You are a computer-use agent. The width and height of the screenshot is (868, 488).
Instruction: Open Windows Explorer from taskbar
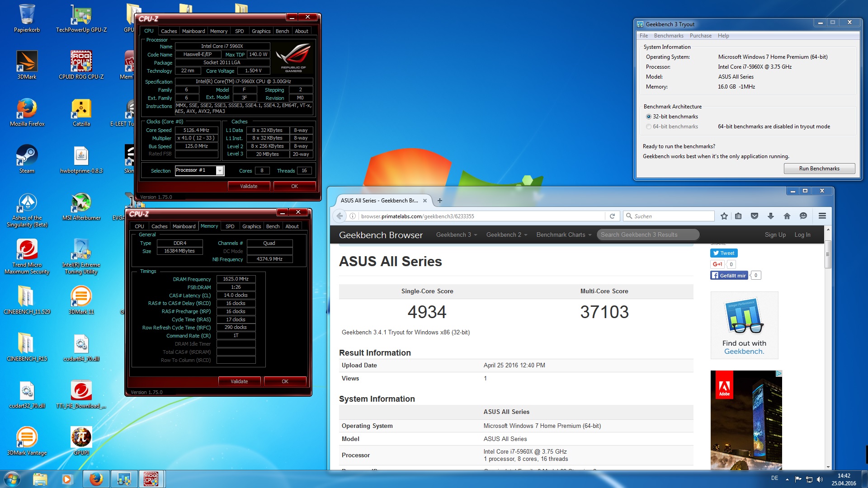tap(40, 479)
